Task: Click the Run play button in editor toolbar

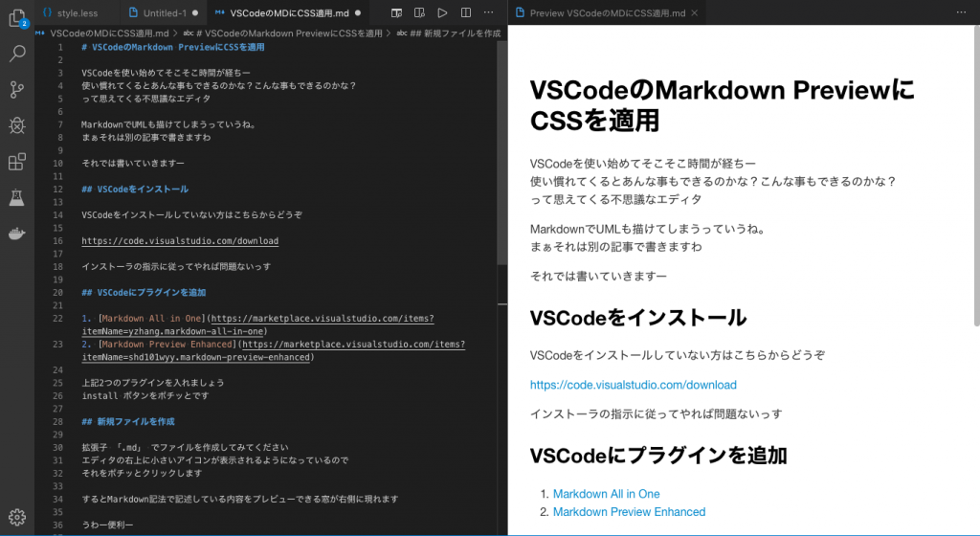Action: tap(442, 12)
